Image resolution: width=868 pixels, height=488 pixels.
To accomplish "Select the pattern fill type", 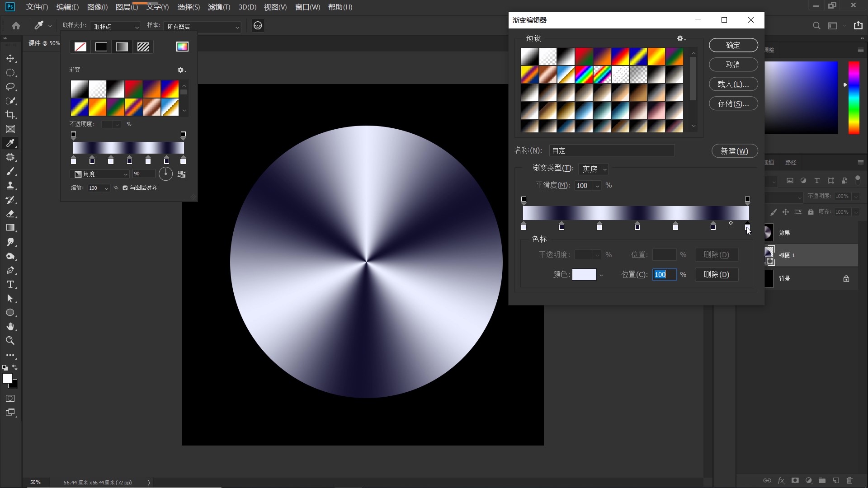I will tap(143, 47).
